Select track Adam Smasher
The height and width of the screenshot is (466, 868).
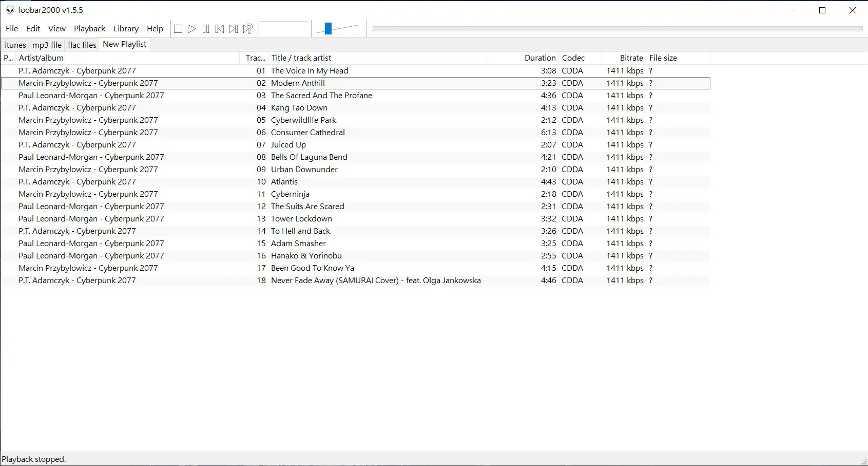point(356,244)
